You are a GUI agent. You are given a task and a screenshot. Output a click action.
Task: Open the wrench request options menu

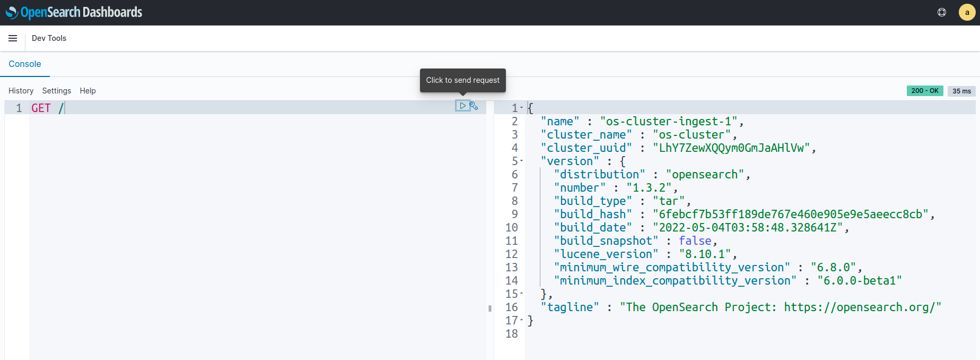[474, 106]
